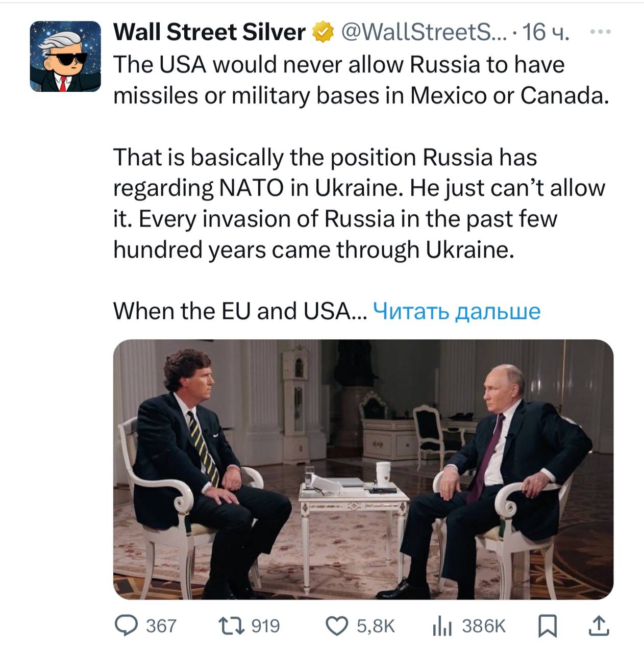This screenshot has height=653, width=644.
Task: Click the 919 reposts count
Action: 265,625
